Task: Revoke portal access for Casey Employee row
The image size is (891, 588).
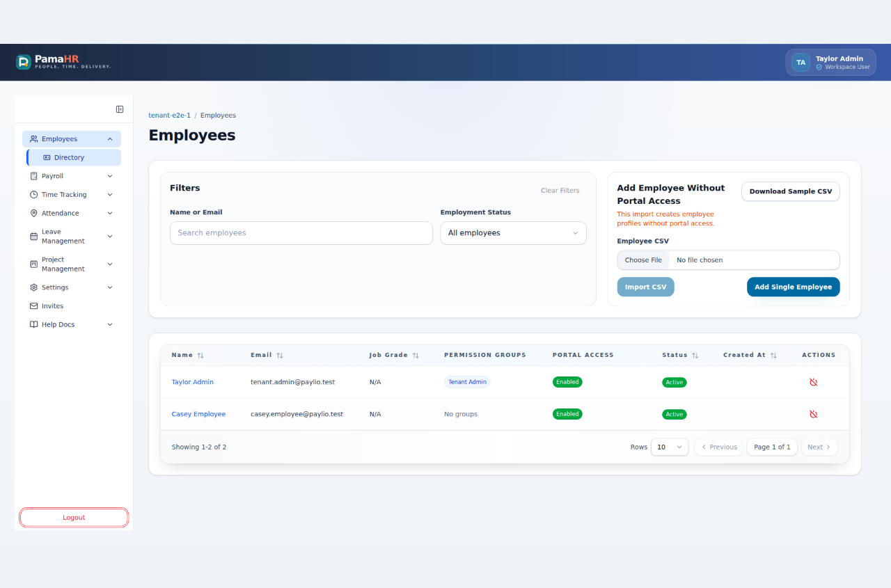Action: pyautogui.click(x=813, y=414)
